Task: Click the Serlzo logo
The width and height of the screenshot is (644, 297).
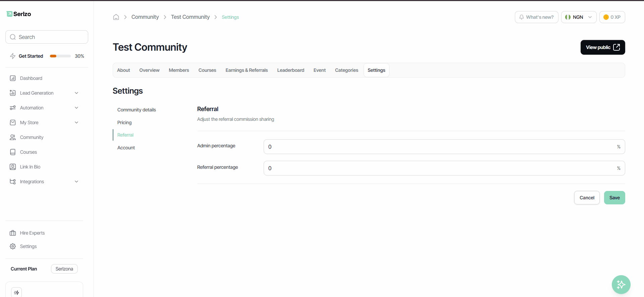Action: pos(19,14)
